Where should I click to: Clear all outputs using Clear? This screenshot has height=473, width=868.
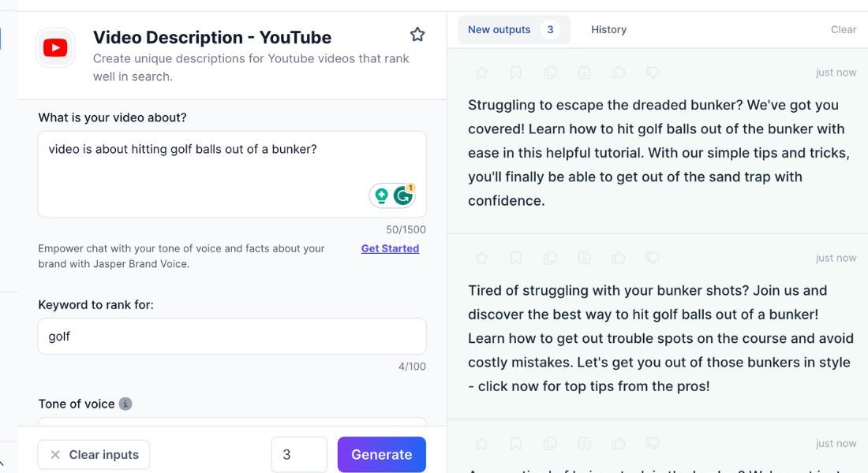[x=843, y=30]
